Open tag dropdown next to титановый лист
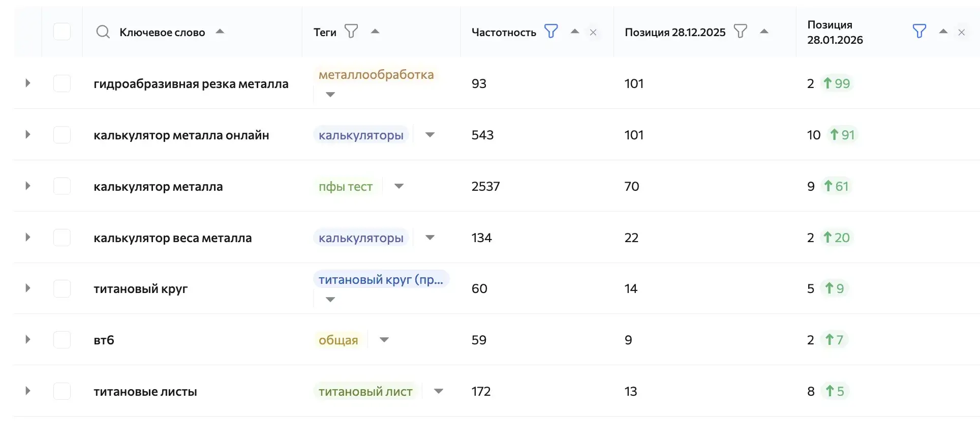980x439 pixels. coord(439,391)
